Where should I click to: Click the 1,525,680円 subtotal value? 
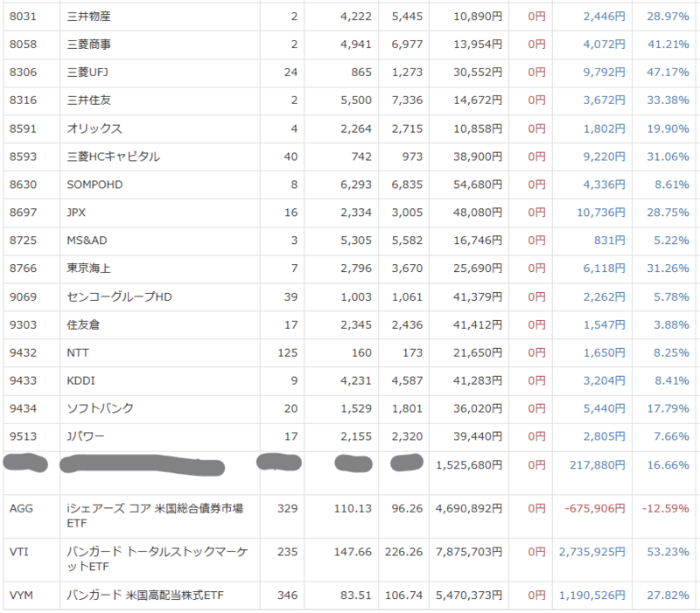pos(469,465)
